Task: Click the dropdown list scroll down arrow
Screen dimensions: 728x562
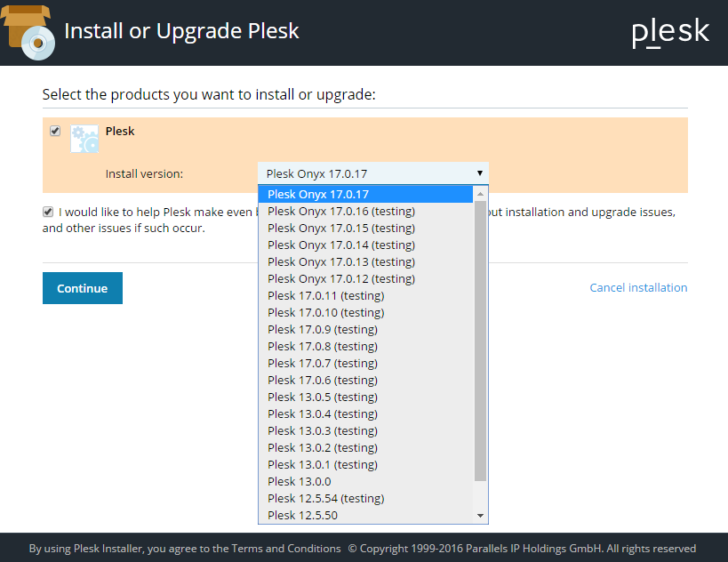Action: tap(481, 516)
